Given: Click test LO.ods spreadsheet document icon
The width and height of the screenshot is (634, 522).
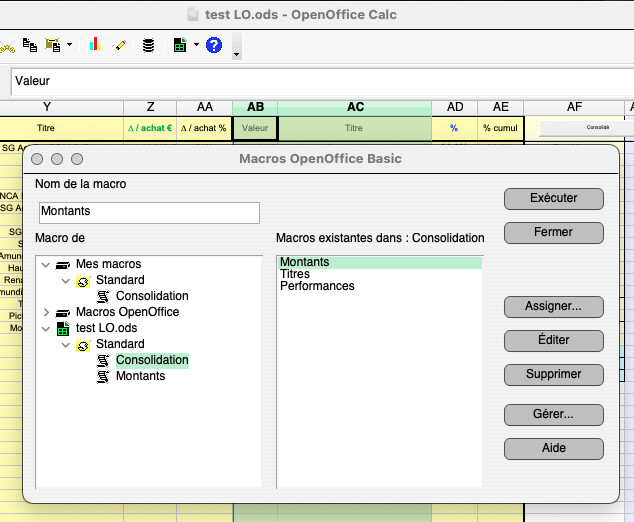Looking at the screenshot, I should coord(63,329).
